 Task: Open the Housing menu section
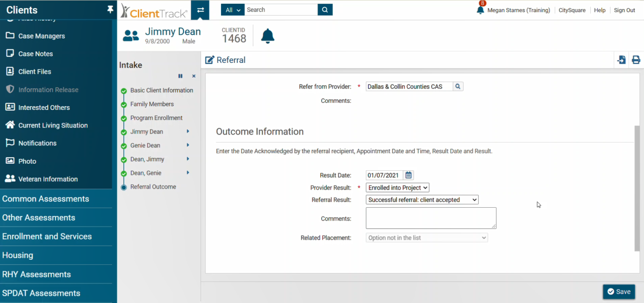[x=18, y=255]
